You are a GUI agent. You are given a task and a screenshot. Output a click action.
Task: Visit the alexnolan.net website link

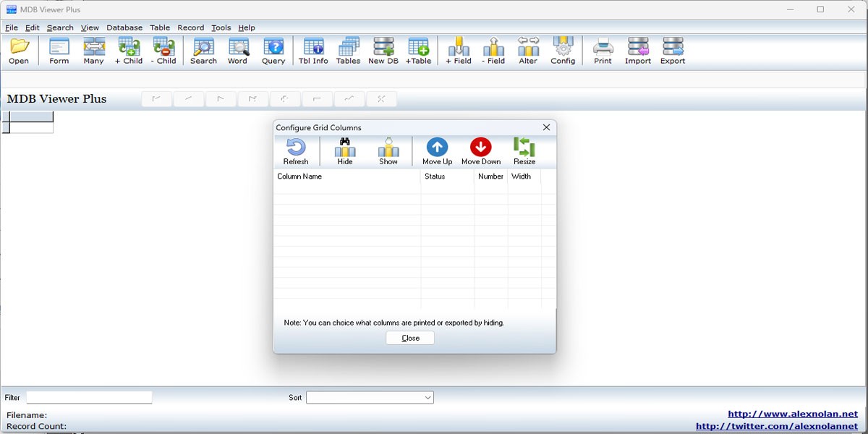[x=793, y=414]
